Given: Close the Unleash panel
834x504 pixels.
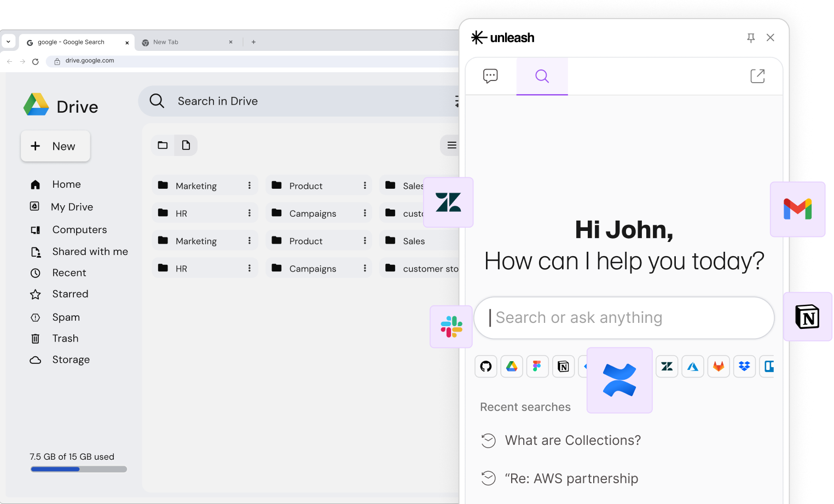Looking at the screenshot, I should (x=771, y=38).
